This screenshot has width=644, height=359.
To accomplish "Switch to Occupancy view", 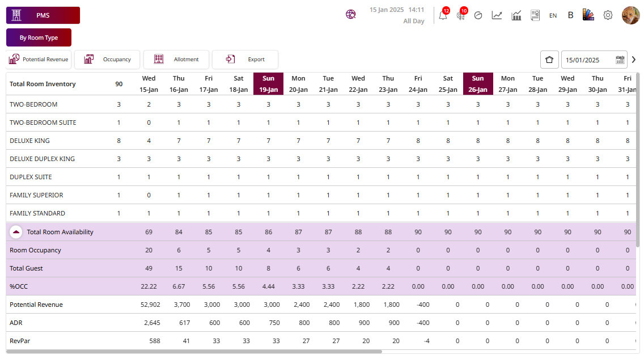I will [x=107, y=60].
